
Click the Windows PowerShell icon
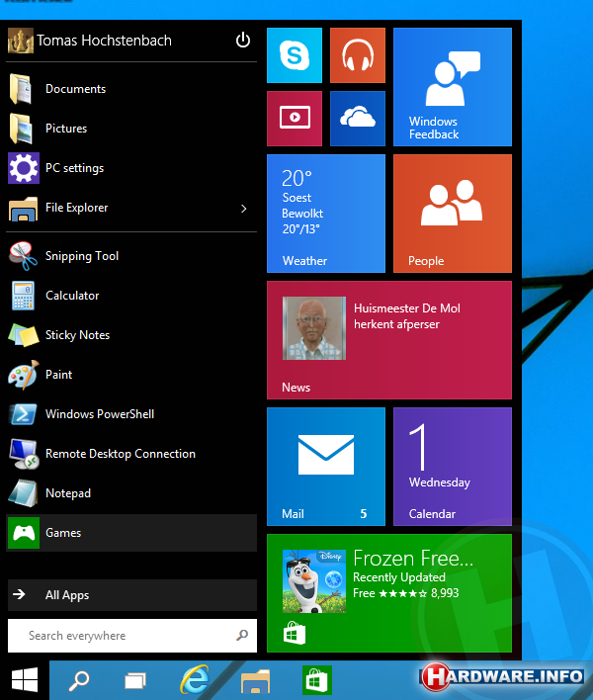(x=24, y=414)
